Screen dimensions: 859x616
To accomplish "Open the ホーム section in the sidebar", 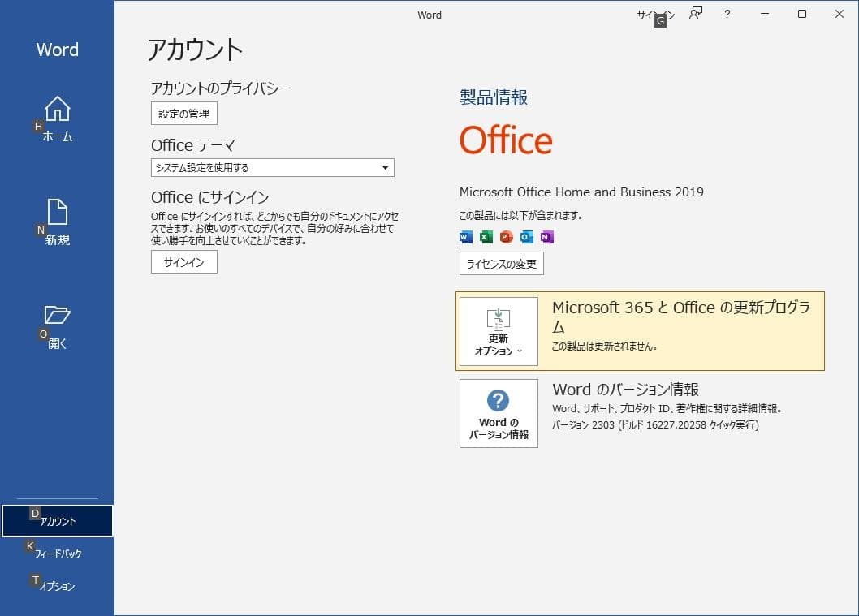I will click(56, 120).
